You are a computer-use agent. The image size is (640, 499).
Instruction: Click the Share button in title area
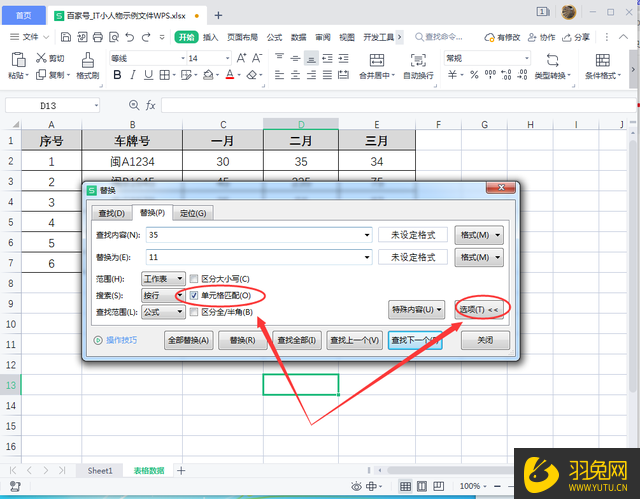[x=576, y=37]
